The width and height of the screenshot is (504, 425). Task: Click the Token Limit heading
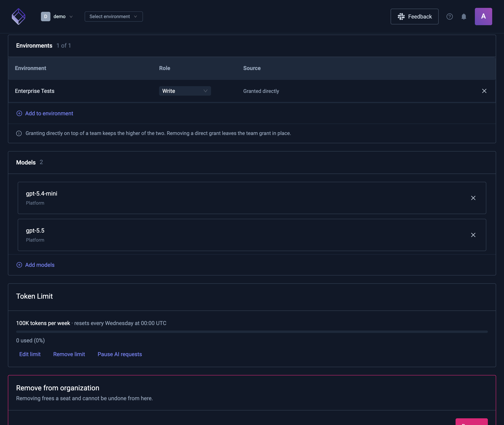pos(34,296)
